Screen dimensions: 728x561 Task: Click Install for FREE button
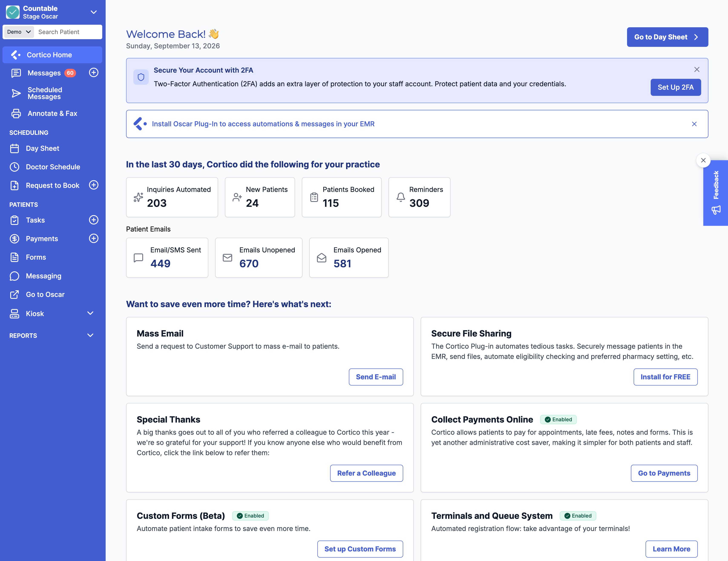[x=665, y=377]
